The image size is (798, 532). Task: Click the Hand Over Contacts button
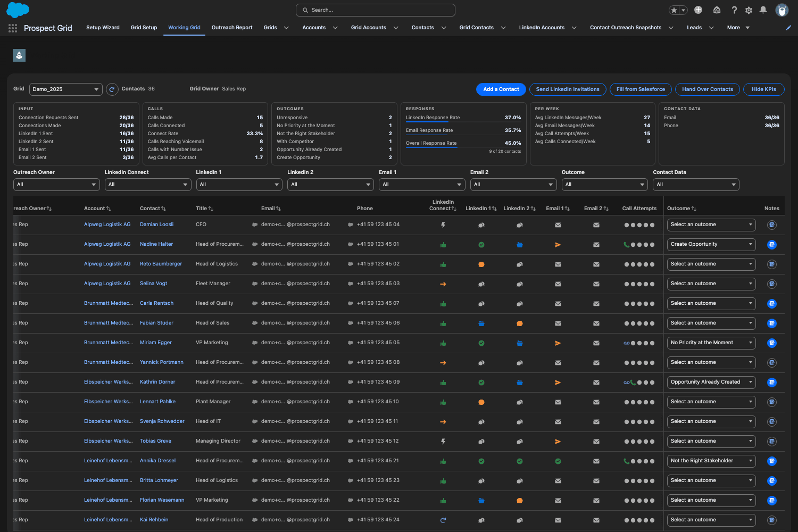[x=708, y=89]
